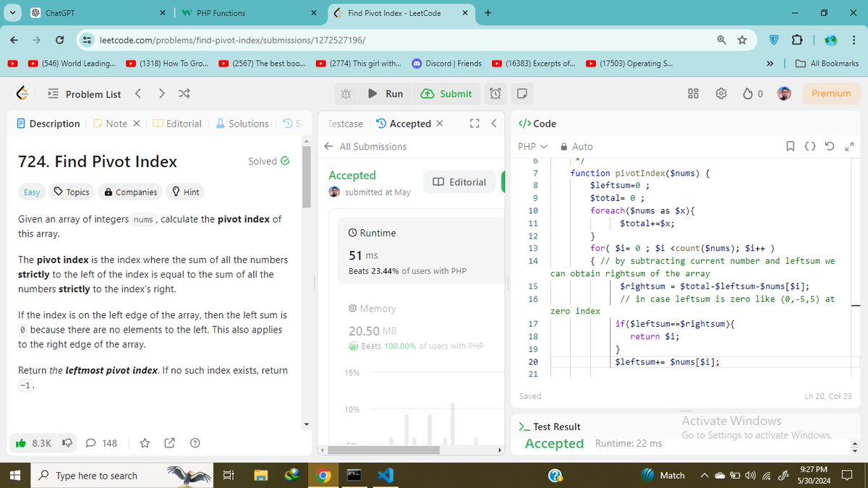Open the browser zoom magnifier icon
The image size is (868, 488).
pos(721,40)
